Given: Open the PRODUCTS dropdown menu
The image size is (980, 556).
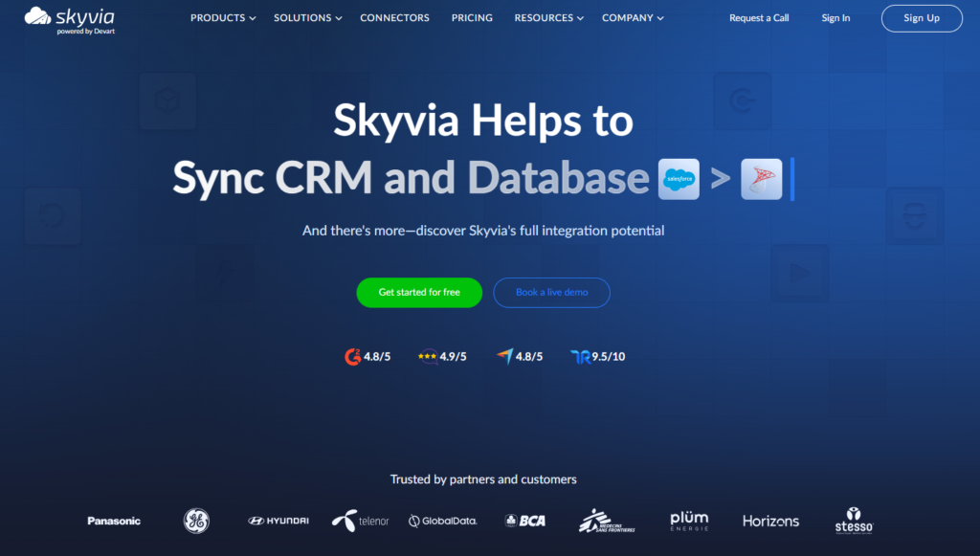Looking at the screenshot, I should [x=222, y=17].
